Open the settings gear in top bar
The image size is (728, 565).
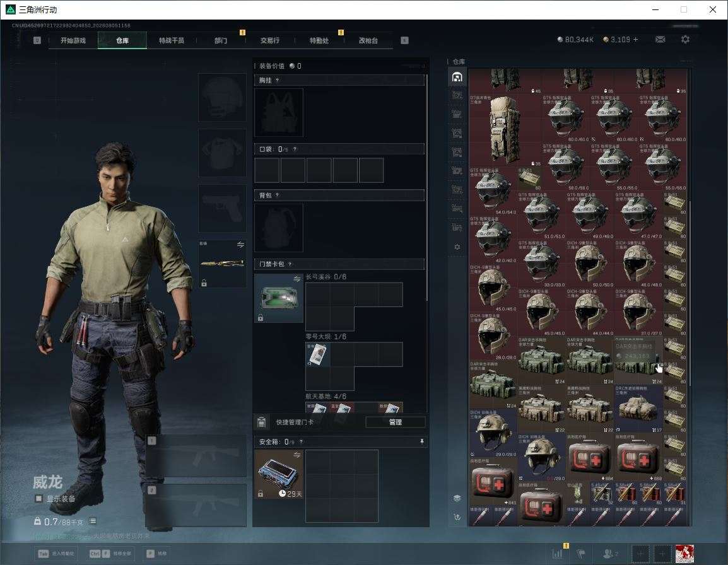pos(685,40)
